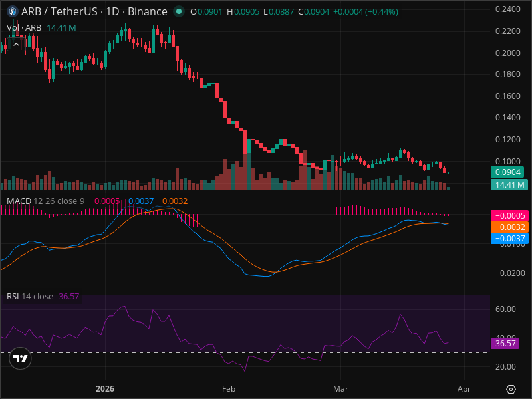
Task: Click signal line value −0.0032 in legend
Action: (173, 201)
